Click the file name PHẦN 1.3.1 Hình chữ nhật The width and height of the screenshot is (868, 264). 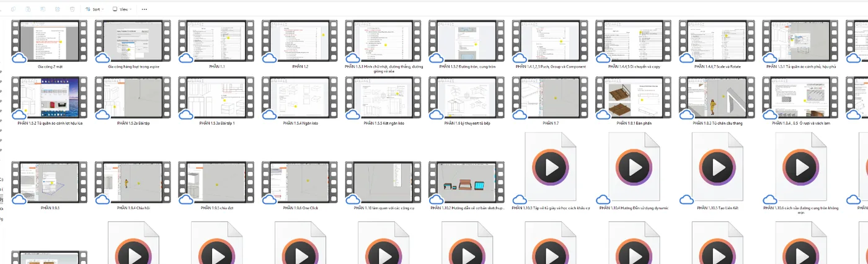[383, 69]
